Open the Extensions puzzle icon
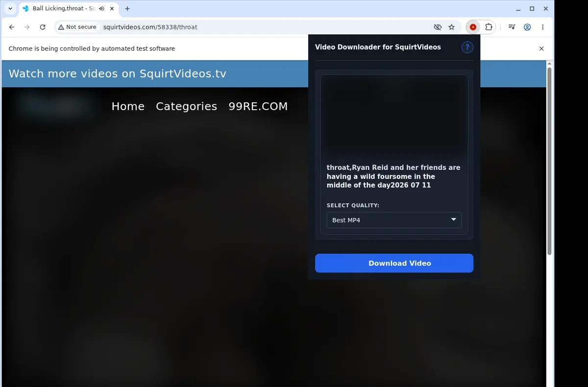 click(489, 27)
